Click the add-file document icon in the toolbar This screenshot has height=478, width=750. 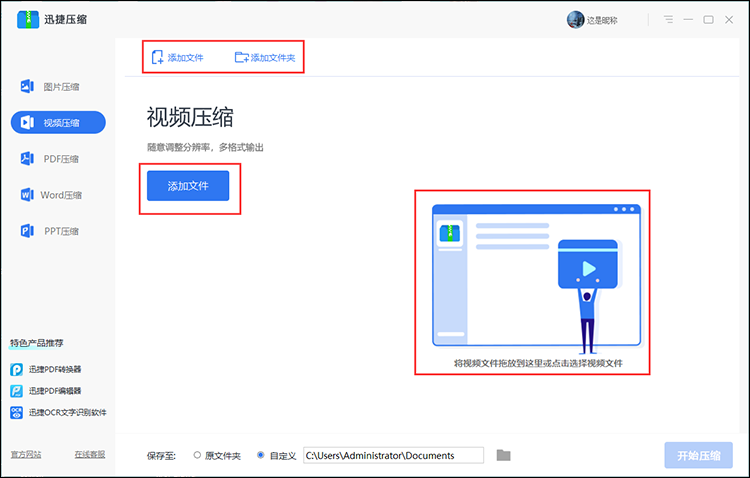click(157, 57)
